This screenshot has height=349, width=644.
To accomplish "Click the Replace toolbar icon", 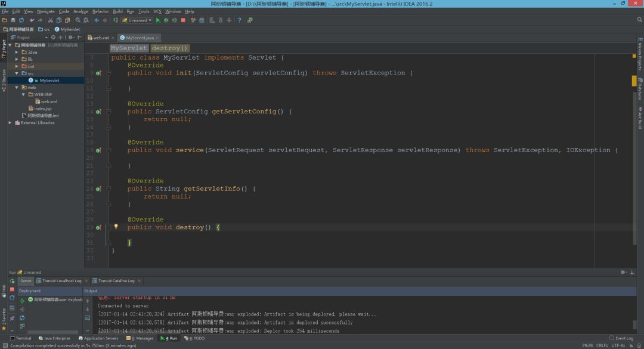I will tap(86, 20).
